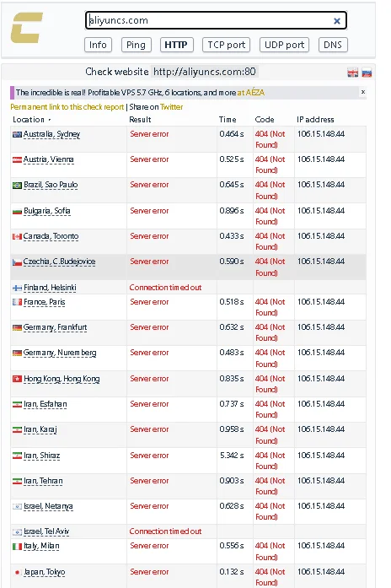
Task: Share the report on Twitter
Action: click(172, 107)
